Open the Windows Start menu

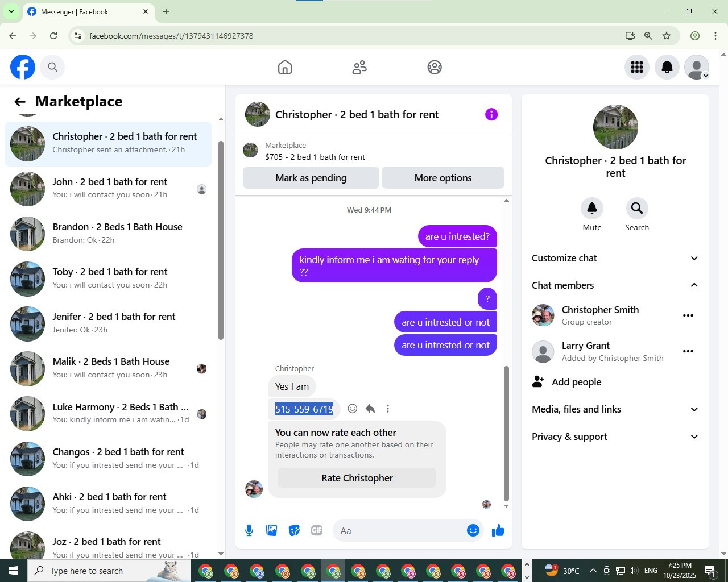point(14,571)
